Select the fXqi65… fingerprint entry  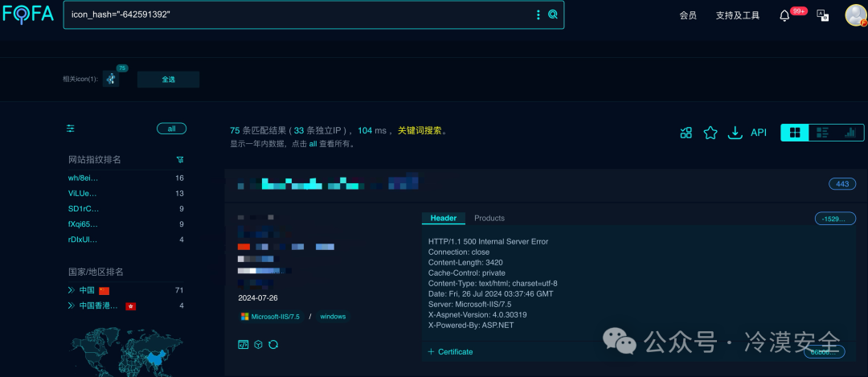pyautogui.click(x=83, y=225)
